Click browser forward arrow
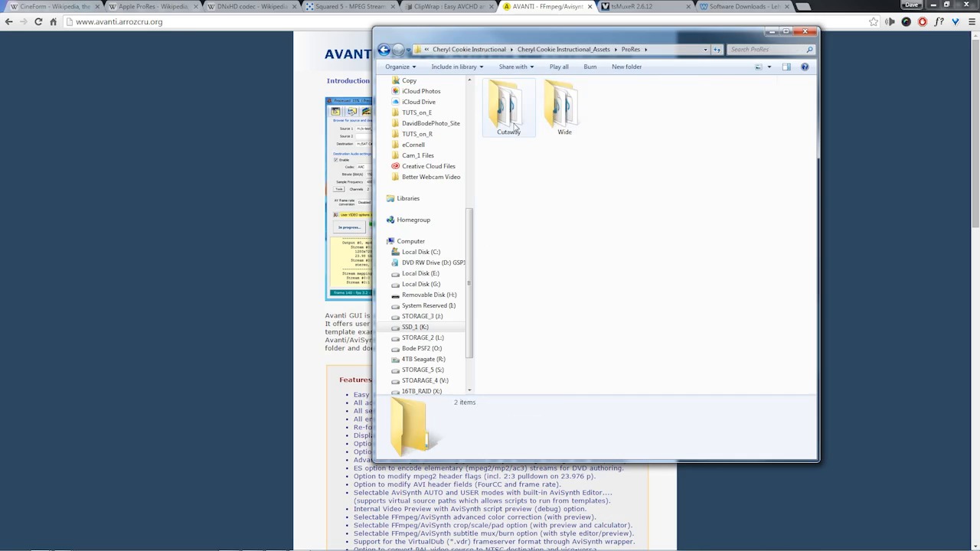The image size is (980, 551). click(23, 21)
